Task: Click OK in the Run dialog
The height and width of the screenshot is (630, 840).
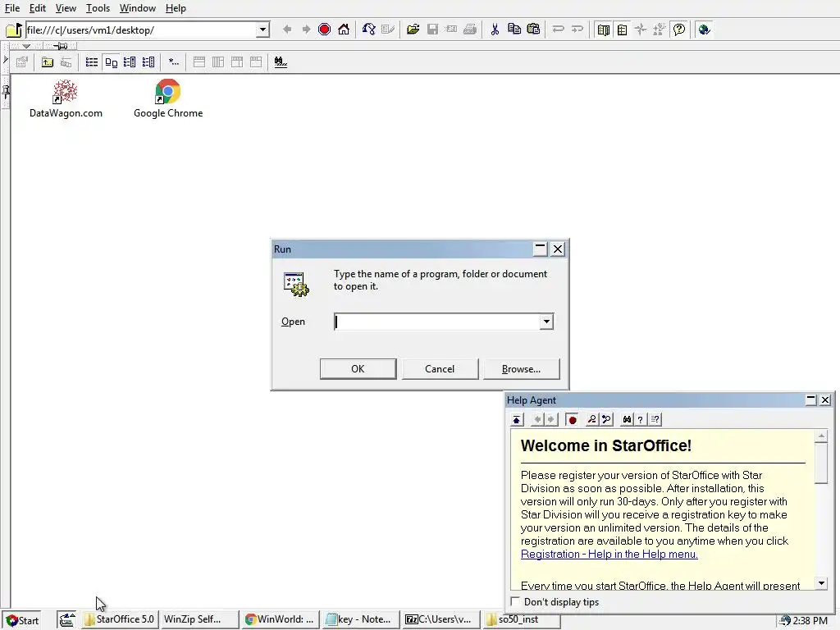Action: tap(358, 369)
